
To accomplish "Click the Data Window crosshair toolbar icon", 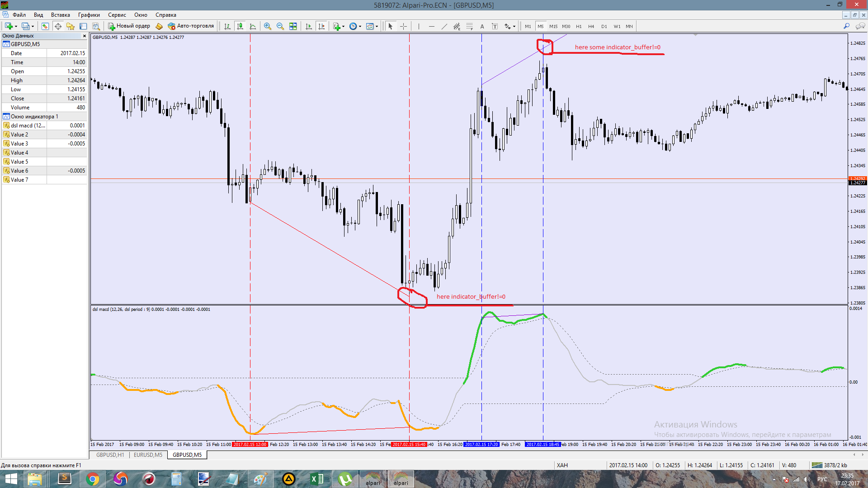I will tap(58, 26).
